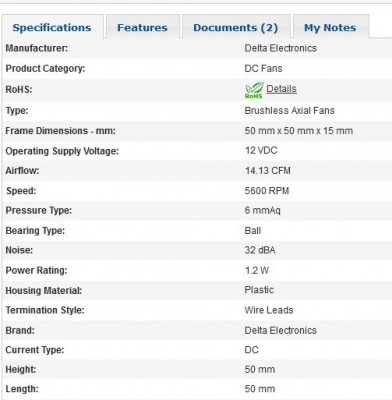This screenshot has width=392, height=400.
Task: Click the 'Product Category:' label
Action: point(45,68)
